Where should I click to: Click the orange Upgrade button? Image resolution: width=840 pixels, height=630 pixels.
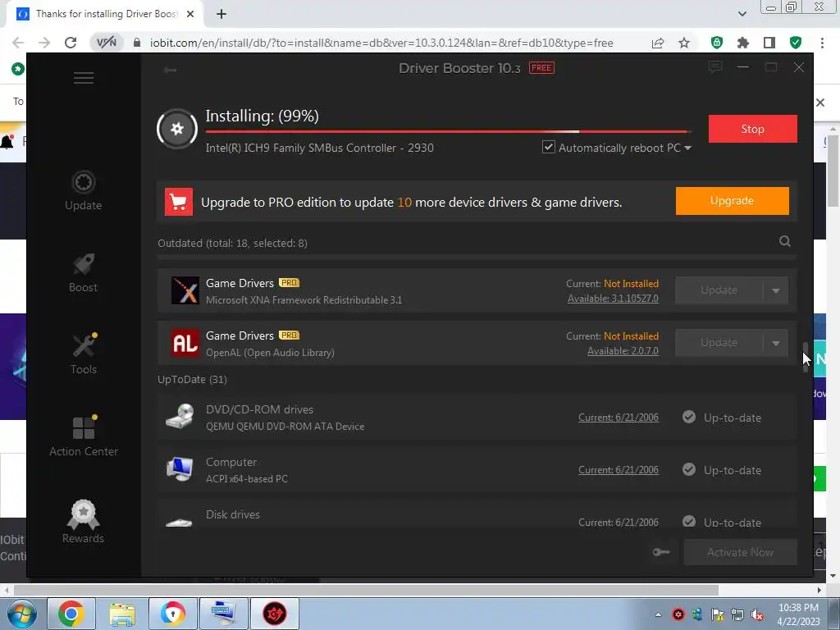click(732, 201)
